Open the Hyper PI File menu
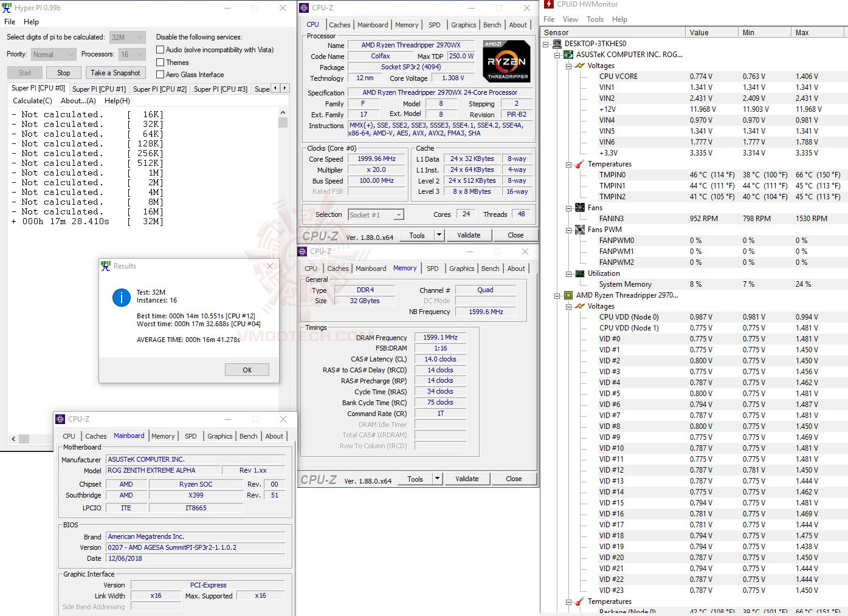848x616 pixels. tap(10, 22)
